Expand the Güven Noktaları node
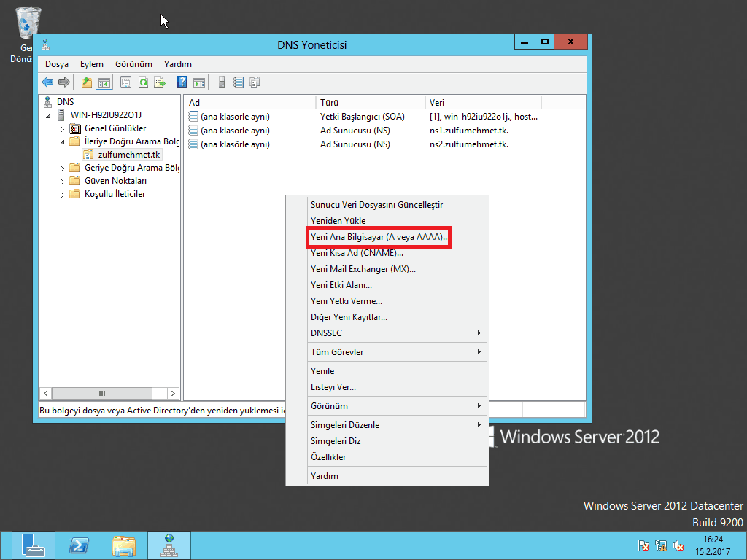 click(62, 182)
